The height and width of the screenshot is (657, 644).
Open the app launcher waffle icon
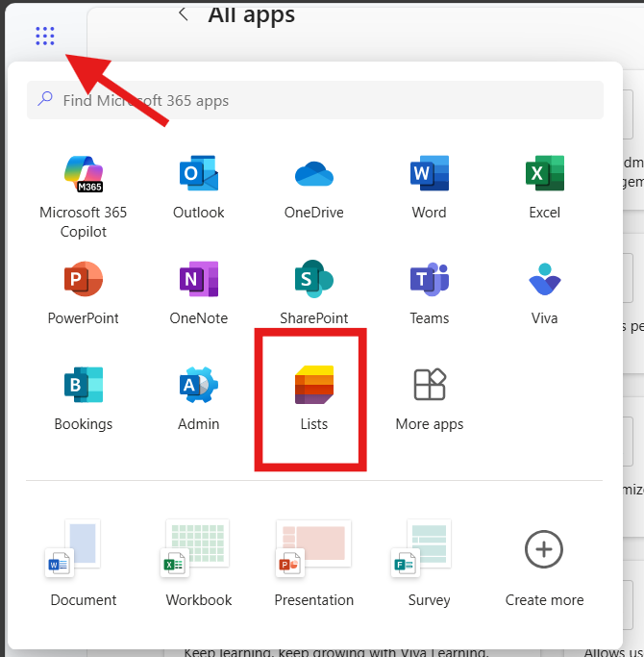coord(45,36)
